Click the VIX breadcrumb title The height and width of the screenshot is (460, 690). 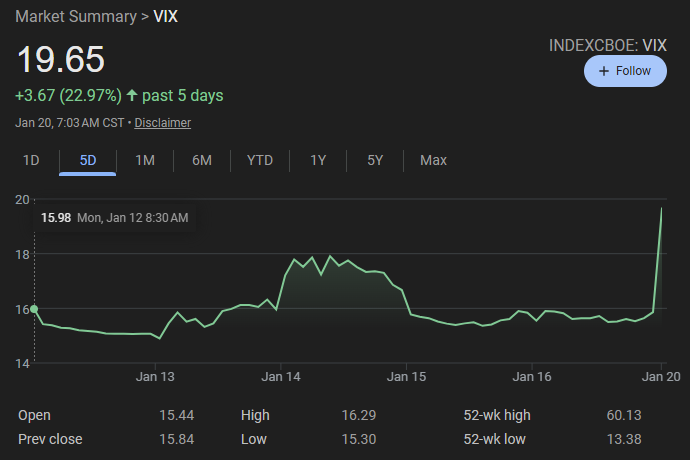click(165, 17)
